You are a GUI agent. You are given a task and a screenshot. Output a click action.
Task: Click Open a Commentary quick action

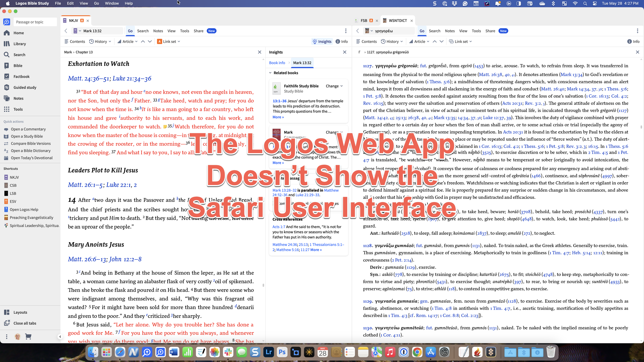[28, 129]
